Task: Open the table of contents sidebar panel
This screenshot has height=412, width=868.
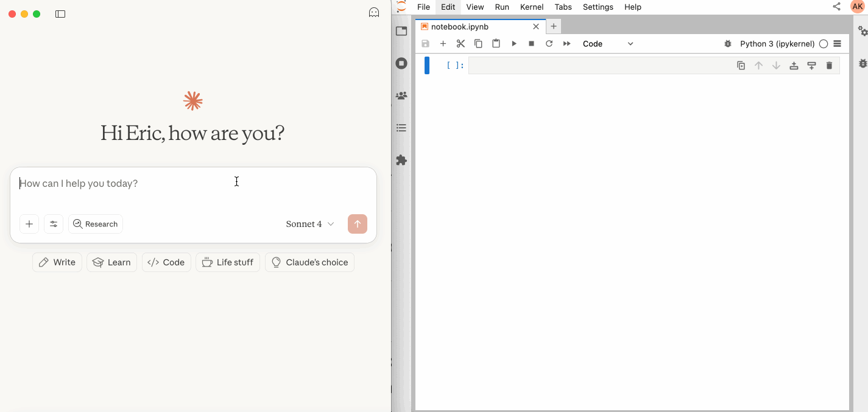Action: pos(401,128)
